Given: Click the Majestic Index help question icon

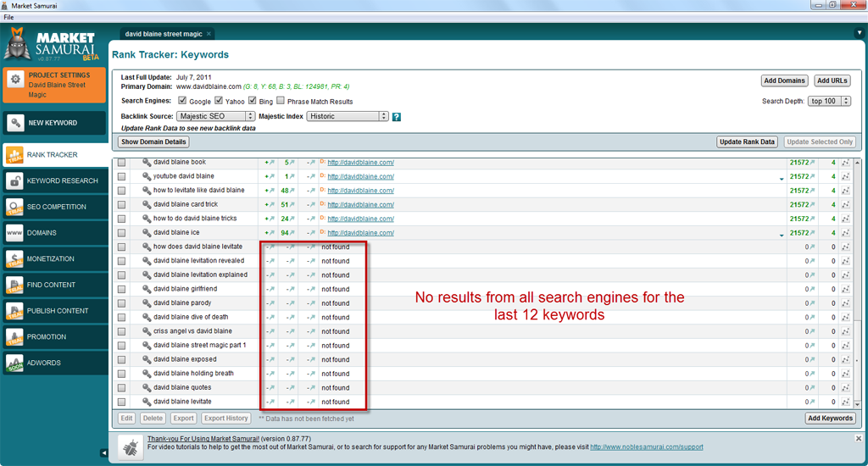Looking at the screenshot, I should [x=397, y=117].
